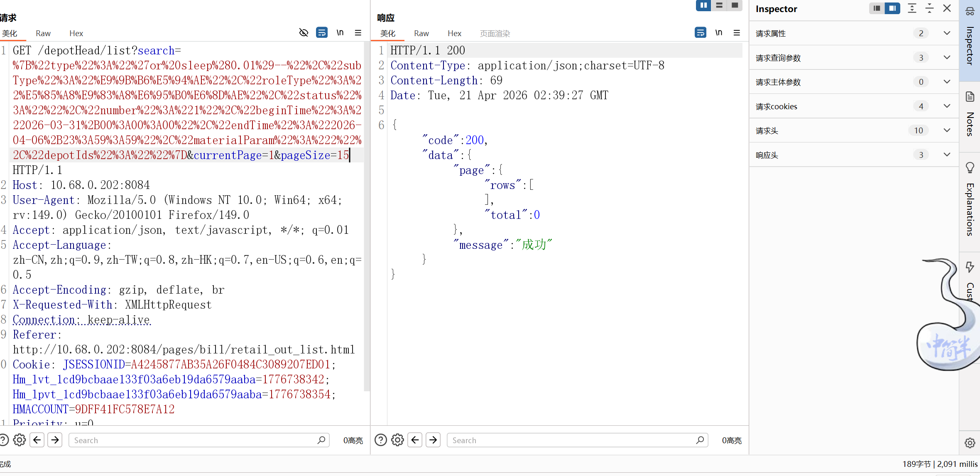Switch response view to Raw tab
The width and height of the screenshot is (980, 476).
click(x=421, y=33)
